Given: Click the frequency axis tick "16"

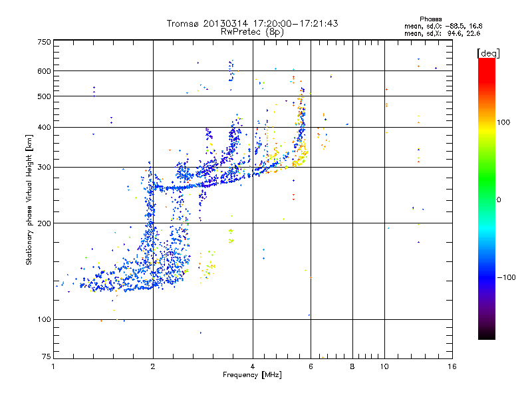Looking at the screenshot, I should coord(452,366).
